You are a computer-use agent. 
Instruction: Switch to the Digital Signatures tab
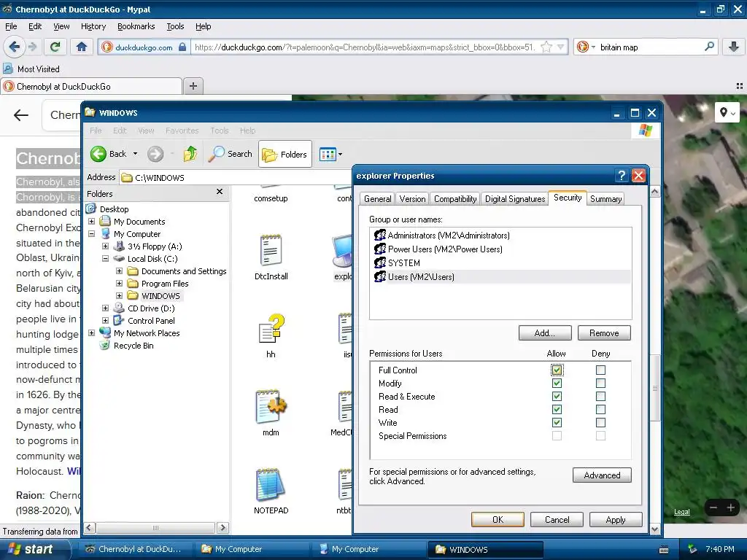pyautogui.click(x=514, y=198)
